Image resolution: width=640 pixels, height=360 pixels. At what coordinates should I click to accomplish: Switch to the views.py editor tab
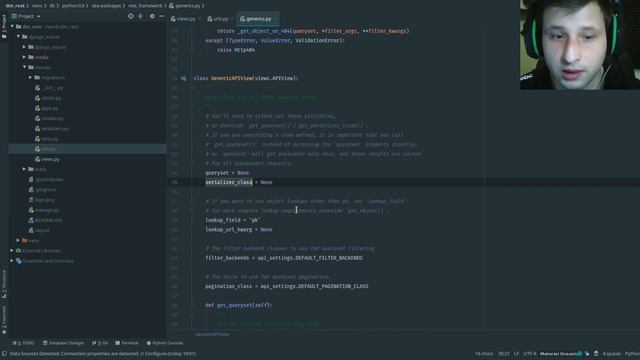[x=186, y=19]
